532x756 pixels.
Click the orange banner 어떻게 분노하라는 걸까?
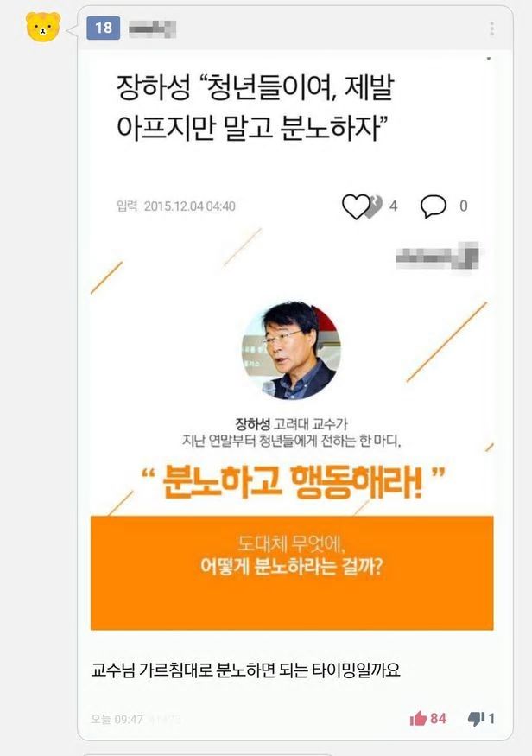point(292,566)
